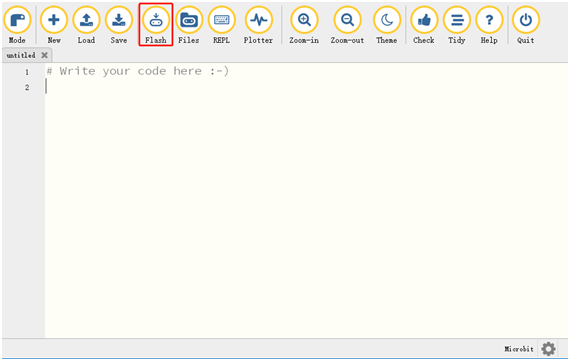The image size is (570, 361).
Task: Open settings via the gear icon
Action: click(548, 349)
